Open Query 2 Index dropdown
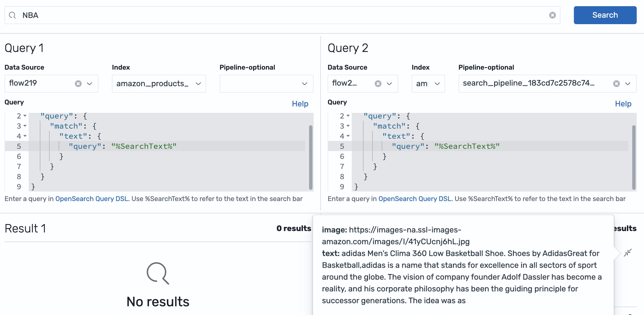This screenshot has width=644, height=315. click(x=437, y=84)
